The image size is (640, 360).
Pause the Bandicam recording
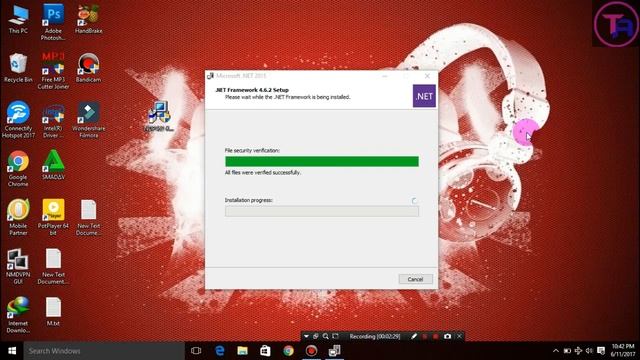425,336
